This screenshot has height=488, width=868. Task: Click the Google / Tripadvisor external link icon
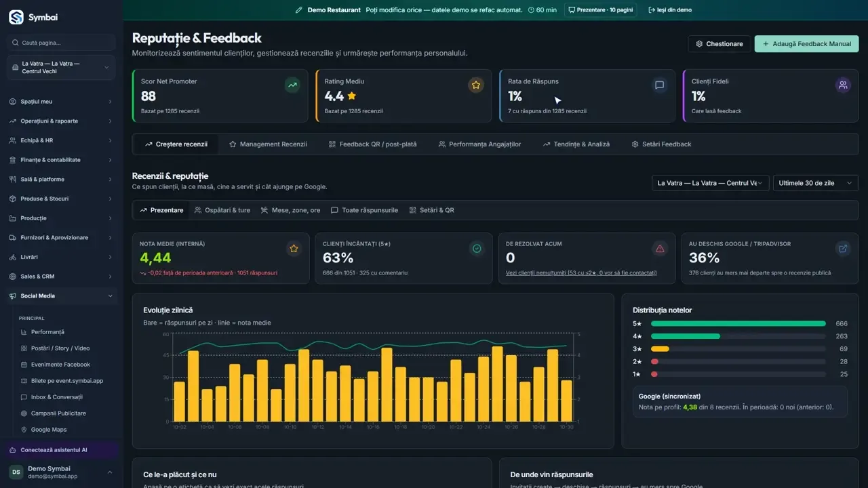843,249
